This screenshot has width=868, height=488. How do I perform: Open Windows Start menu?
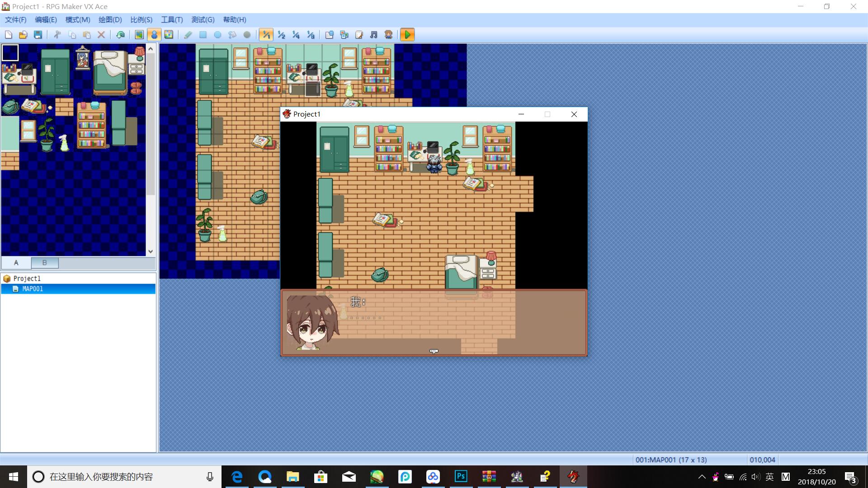14,477
